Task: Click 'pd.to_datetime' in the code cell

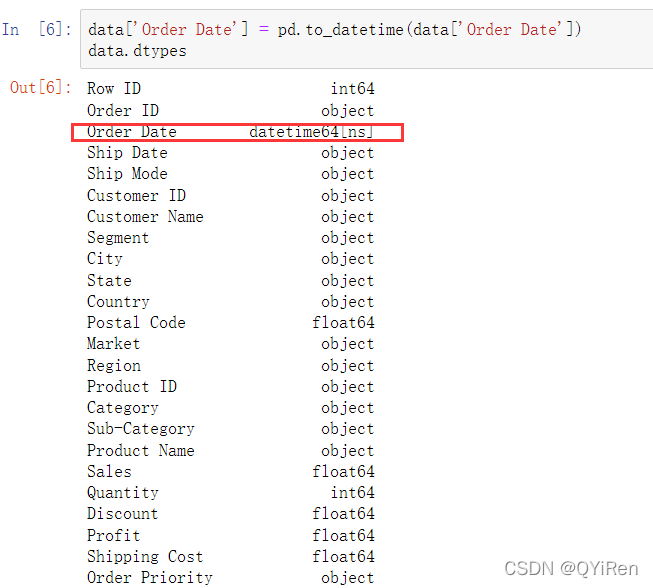Action: (x=340, y=30)
